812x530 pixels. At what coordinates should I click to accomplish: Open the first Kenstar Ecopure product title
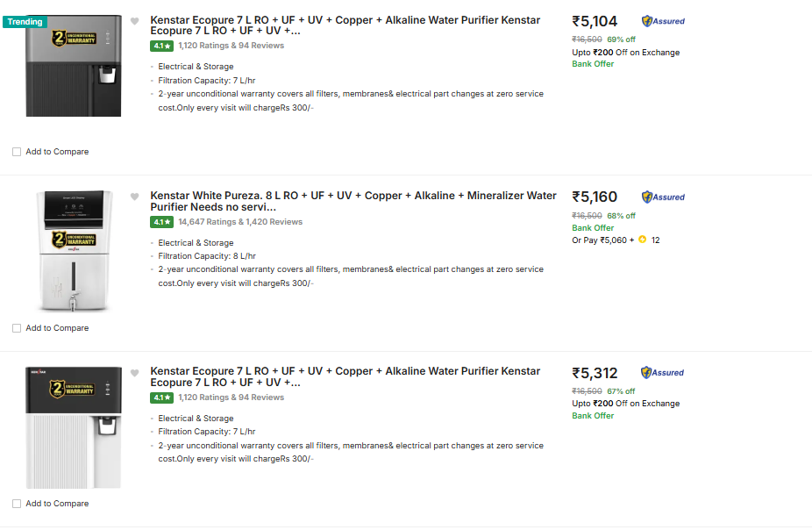[x=345, y=25]
